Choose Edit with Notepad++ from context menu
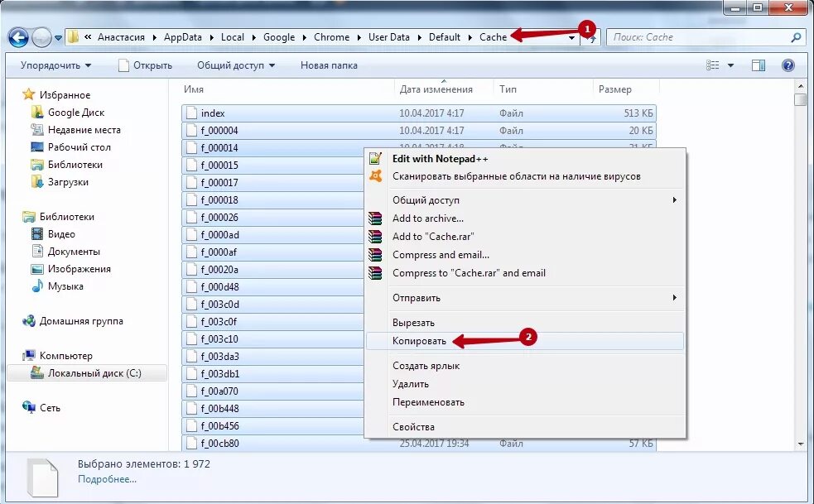 tap(525, 159)
